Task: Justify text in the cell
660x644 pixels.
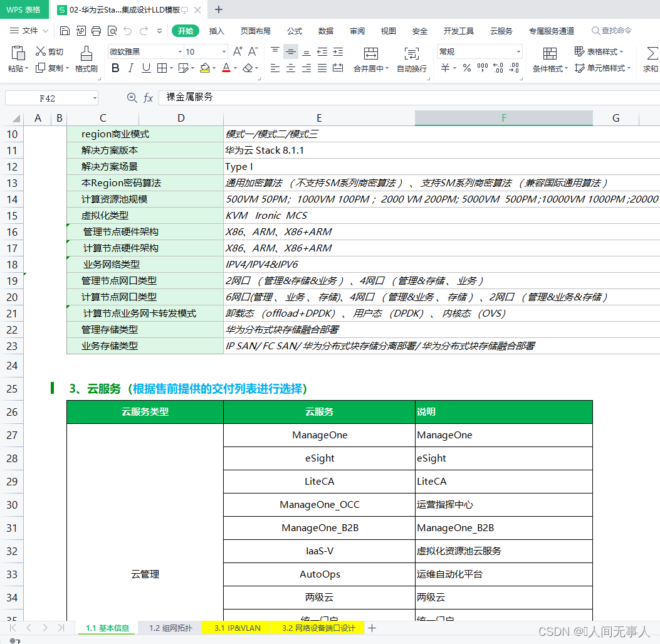Action: (322, 68)
